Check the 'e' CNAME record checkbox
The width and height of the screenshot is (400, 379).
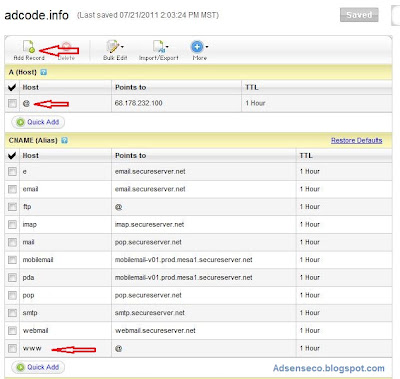point(12,171)
